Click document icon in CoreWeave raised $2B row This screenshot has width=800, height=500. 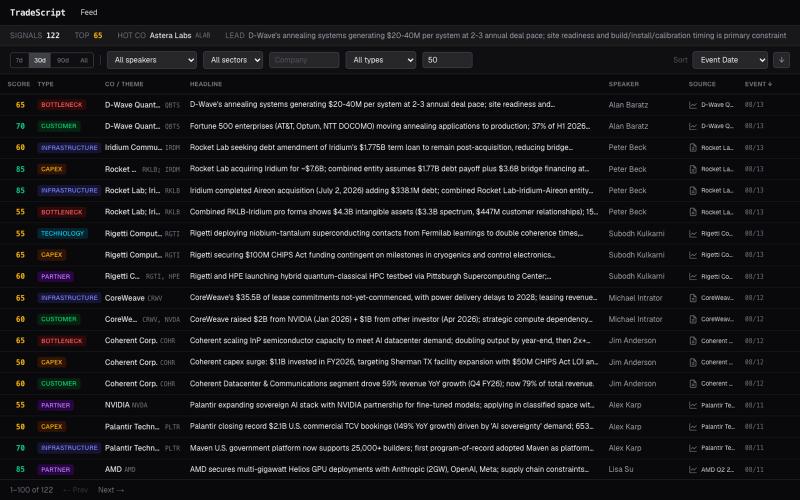(693, 319)
